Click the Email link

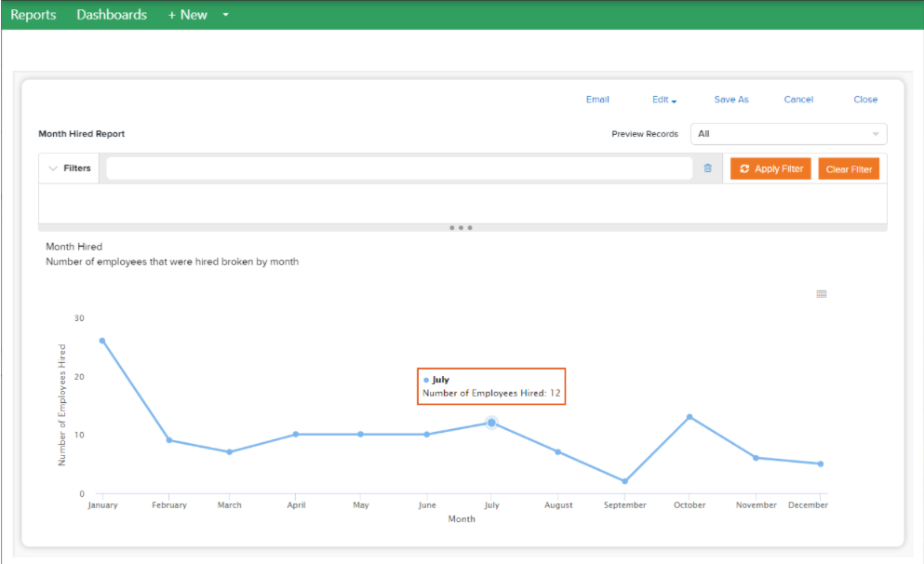[x=597, y=100]
